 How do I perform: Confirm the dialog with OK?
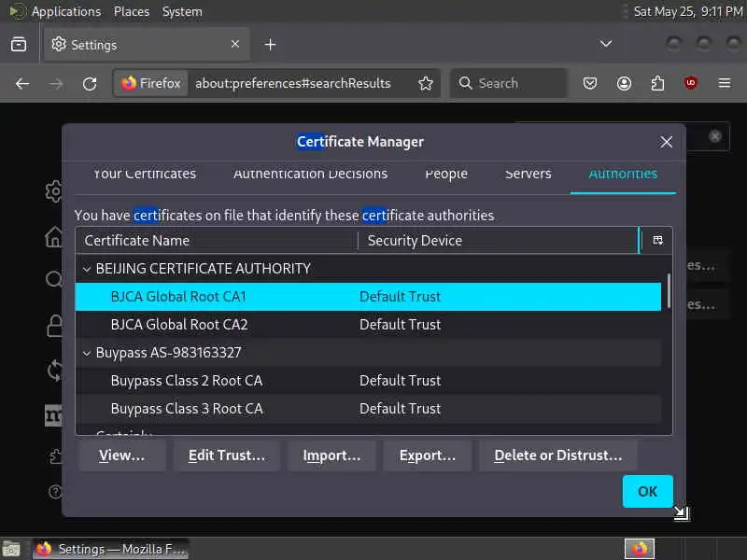point(647,492)
